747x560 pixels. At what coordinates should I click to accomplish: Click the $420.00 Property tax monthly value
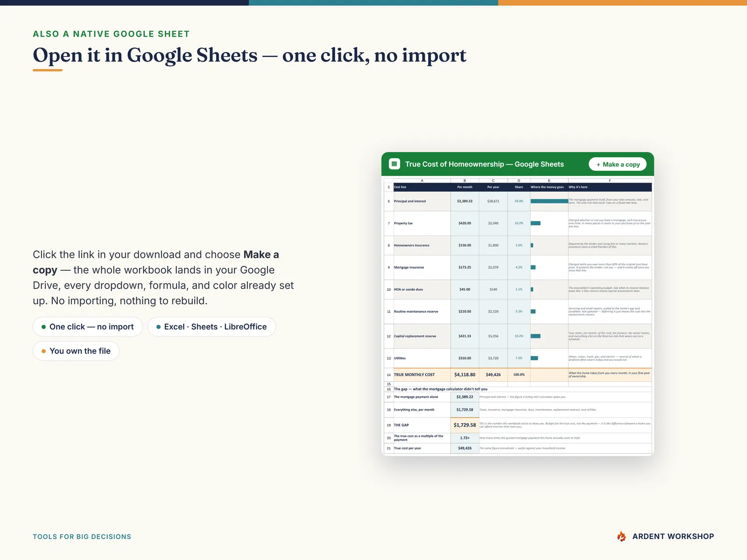coord(465,223)
